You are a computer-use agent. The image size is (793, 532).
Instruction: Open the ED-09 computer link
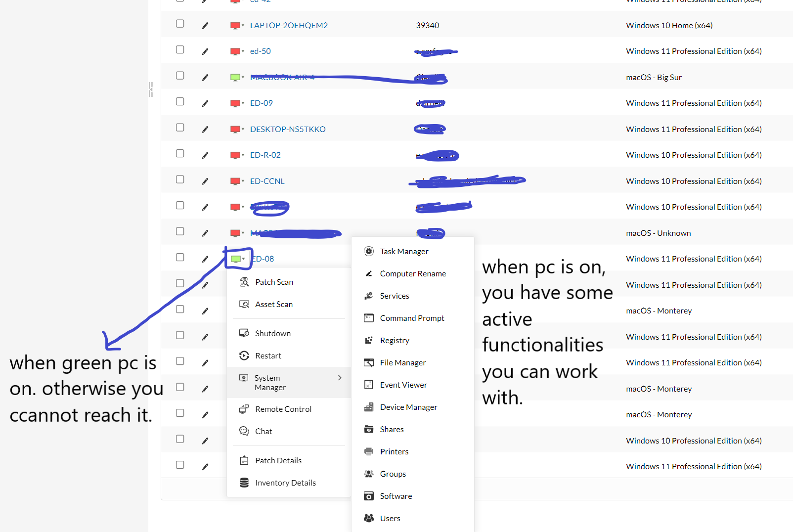point(262,103)
